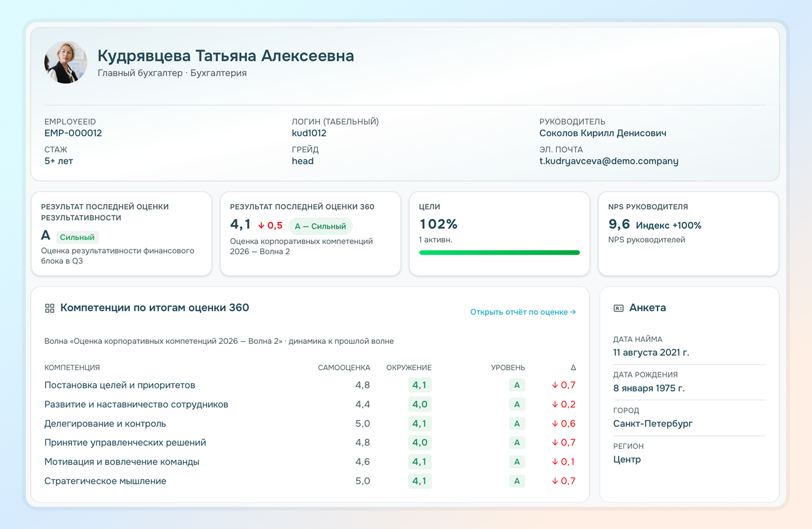812x529 pixels.
Task: Select row Постановка целей и приоритетов
Action: pyautogui.click(x=310, y=385)
